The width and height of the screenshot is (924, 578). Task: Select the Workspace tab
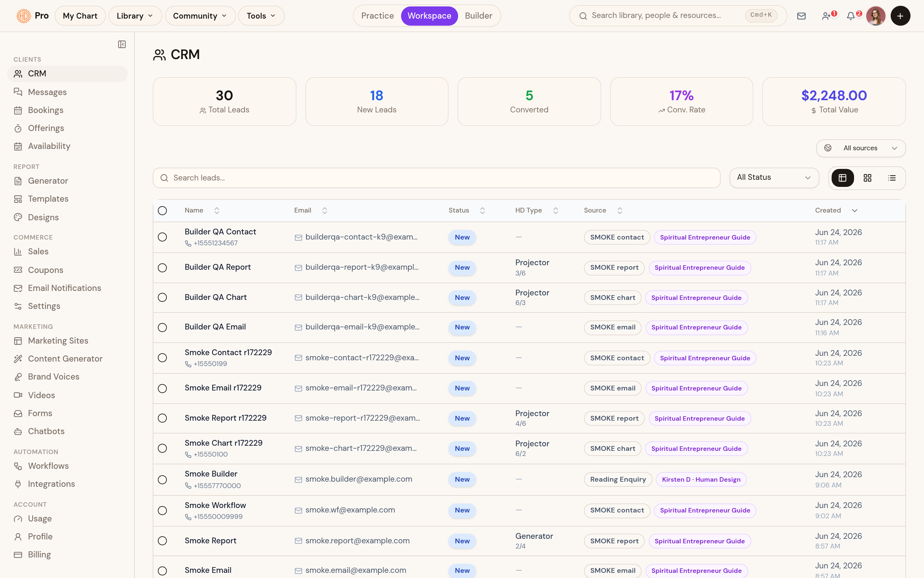point(429,16)
